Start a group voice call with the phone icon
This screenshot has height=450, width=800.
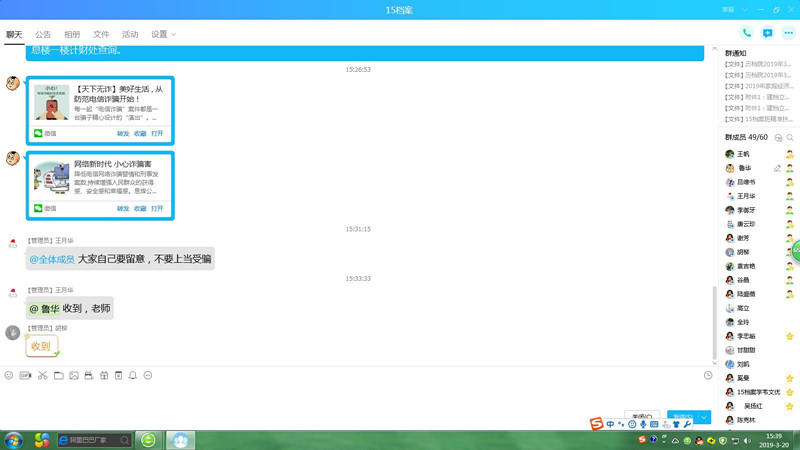(x=746, y=33)
